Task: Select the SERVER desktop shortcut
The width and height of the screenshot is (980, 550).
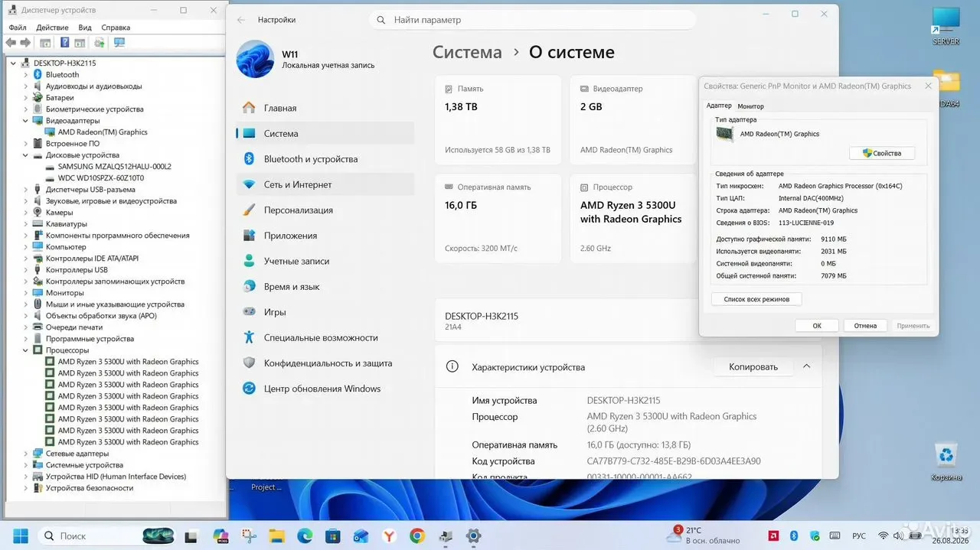Action: 946,26
